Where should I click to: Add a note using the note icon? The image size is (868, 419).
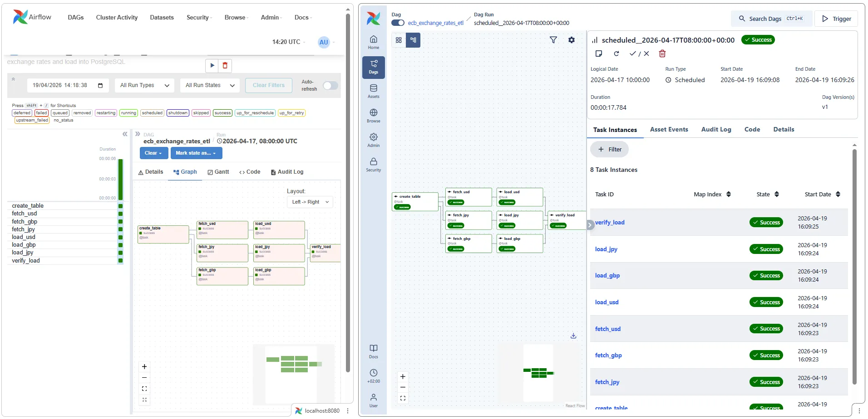(x=599, y=54)
